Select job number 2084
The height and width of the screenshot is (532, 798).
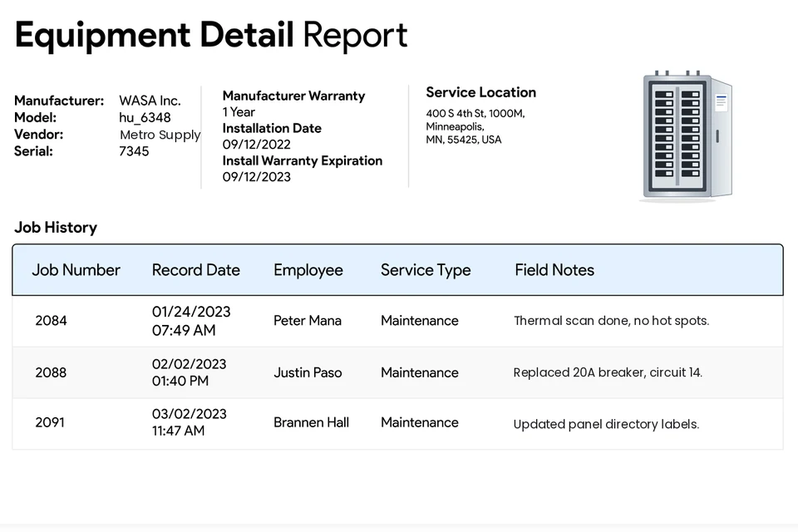tap(51, 321)
